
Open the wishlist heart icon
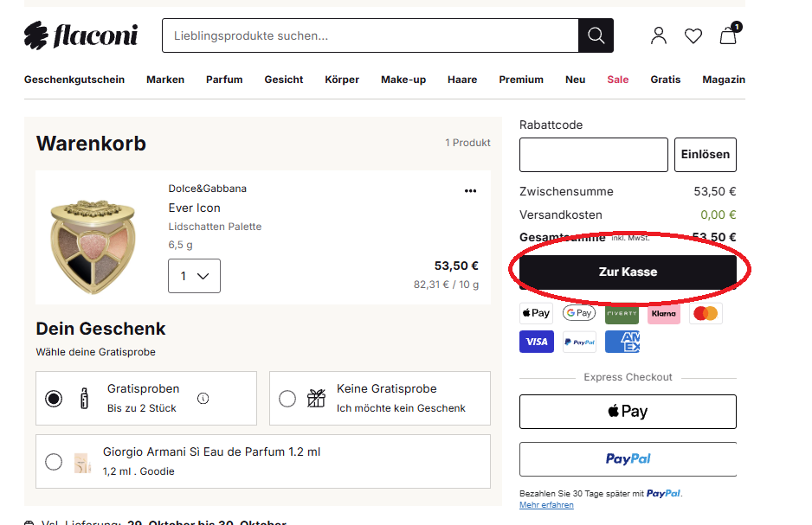693,35
